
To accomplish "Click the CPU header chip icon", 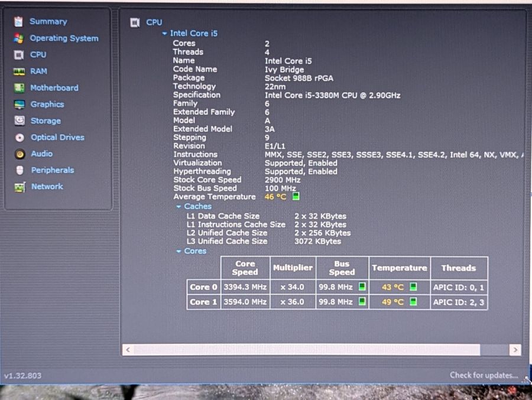I will (x=135, y=22).
